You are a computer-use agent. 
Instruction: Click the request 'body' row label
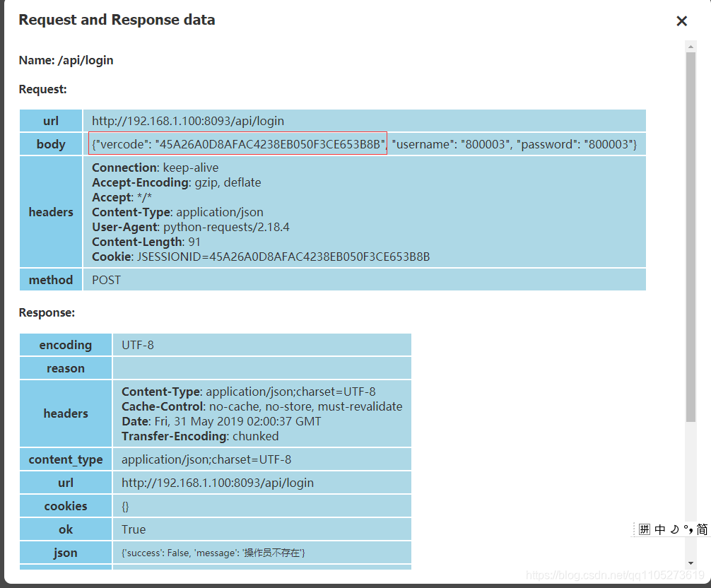click(51, 144)
